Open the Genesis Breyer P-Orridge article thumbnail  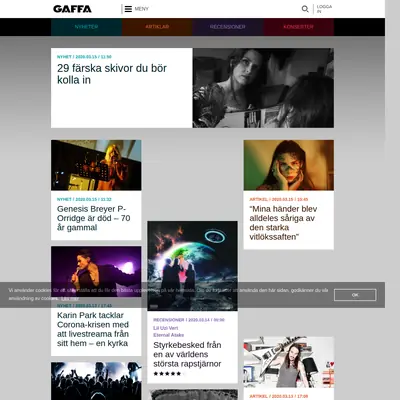point(96,165)
